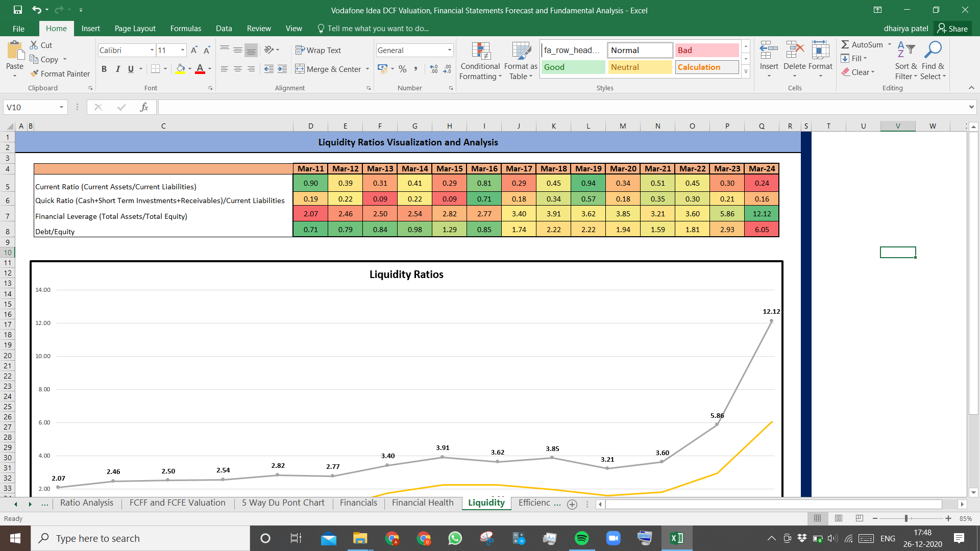
Task: Click the Insert cells icon
Action: 769,51
